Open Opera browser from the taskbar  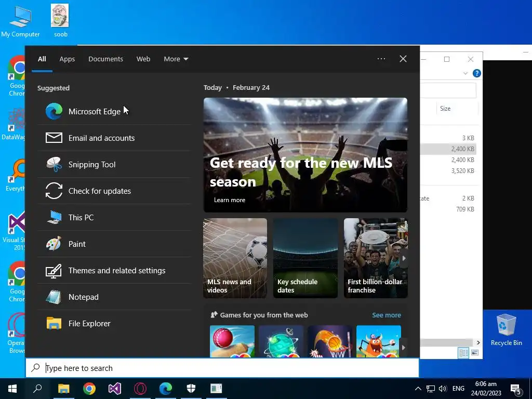point(140,389)
